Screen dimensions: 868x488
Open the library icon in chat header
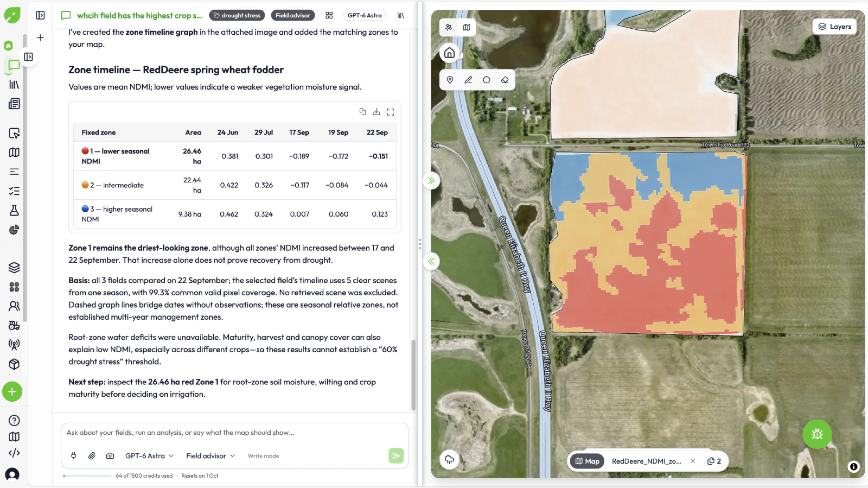[x=400, y=15]
